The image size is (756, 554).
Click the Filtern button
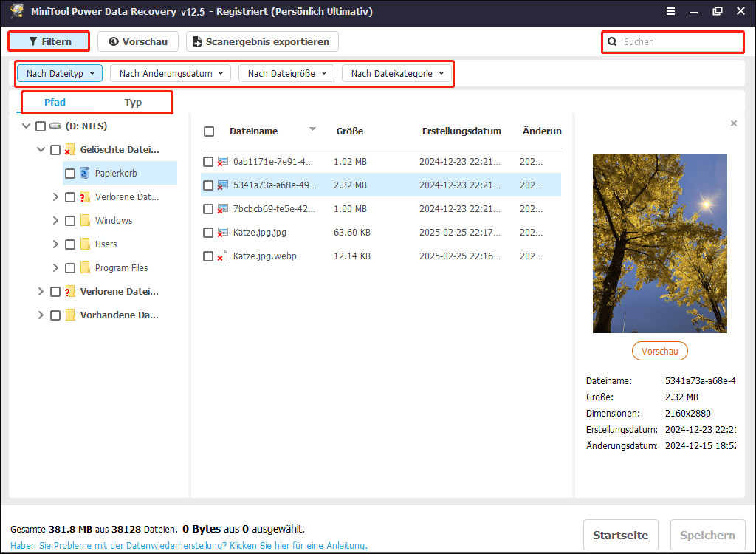49,41
